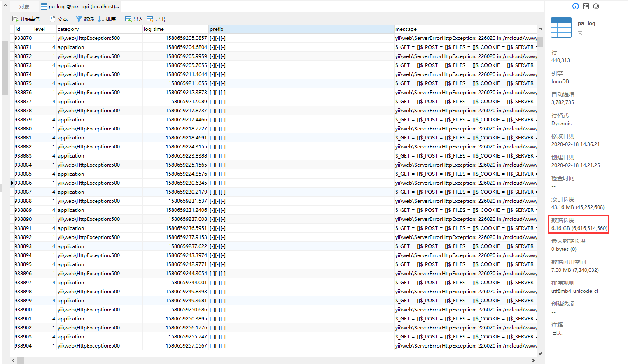This screenshot has width=628, height=364.
Task: Click the prefix cell of row 938870
Action: click(x=301, y=38)
